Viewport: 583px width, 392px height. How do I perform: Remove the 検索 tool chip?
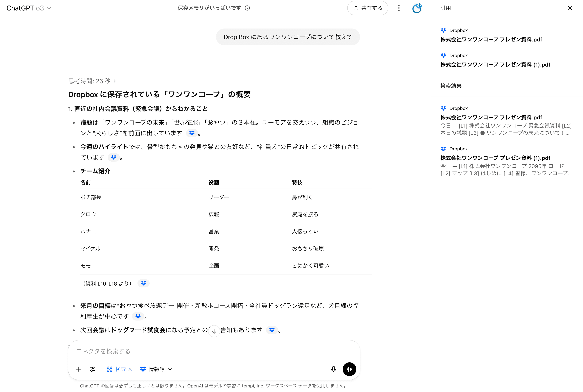[x=130, y=370]
